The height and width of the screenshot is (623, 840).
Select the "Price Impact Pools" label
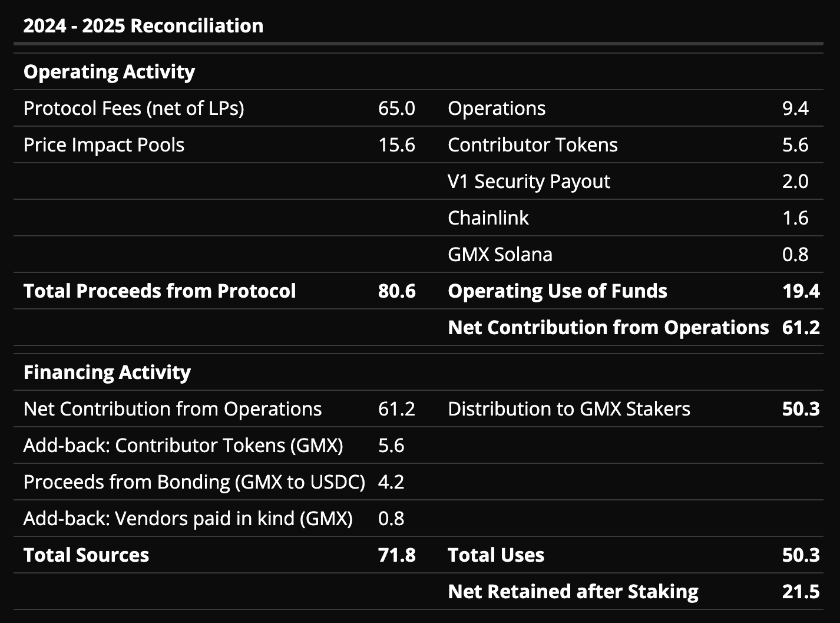(x=104, y=145)
